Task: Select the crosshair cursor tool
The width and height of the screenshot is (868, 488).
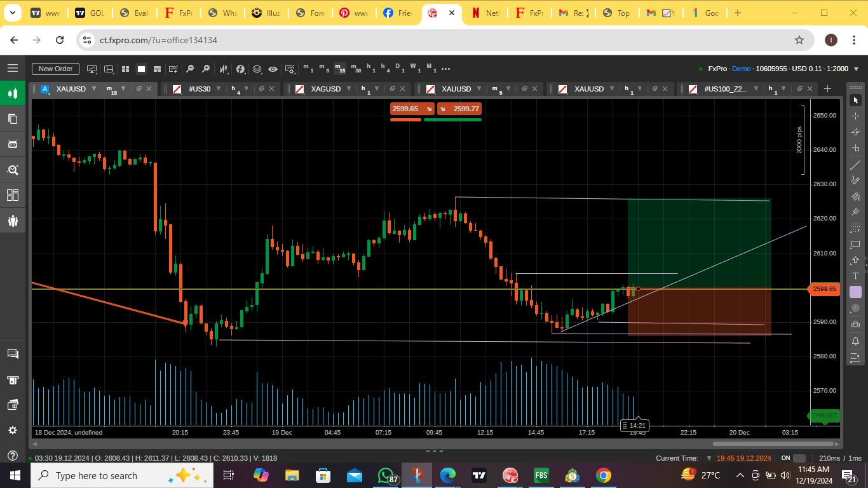Action: point(855,116)
